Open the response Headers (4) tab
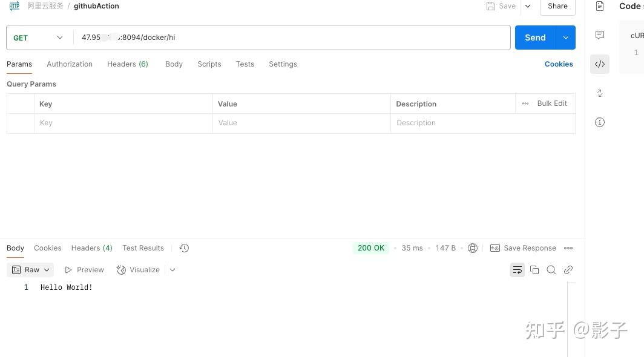Viewport: 644px width, 357px height. pyautogui.click(x=91, y=248)
